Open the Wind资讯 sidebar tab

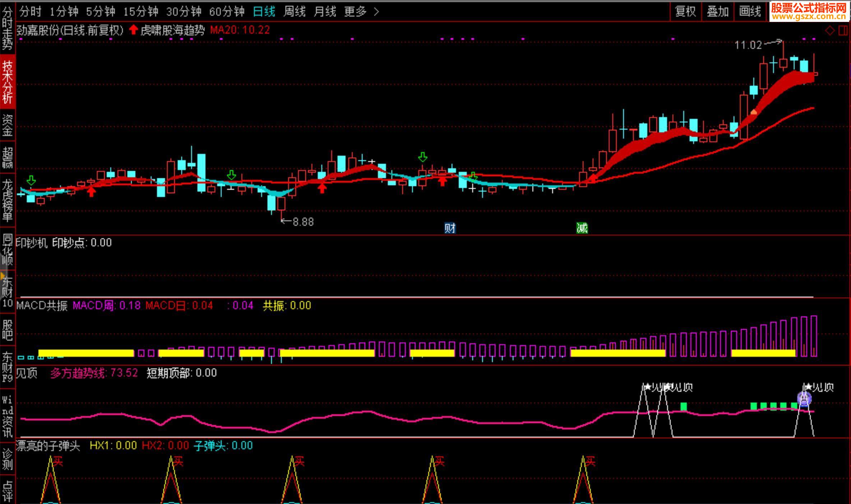[x=8, y=416]
